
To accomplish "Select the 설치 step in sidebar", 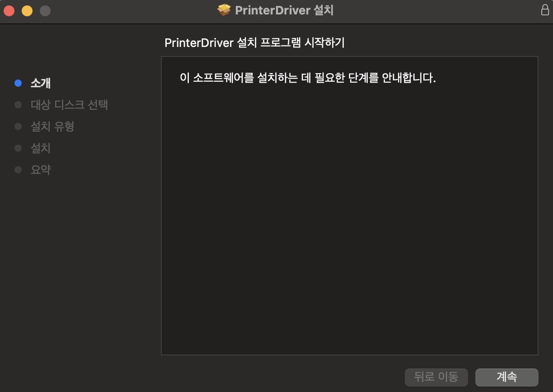I will [41, 148].
